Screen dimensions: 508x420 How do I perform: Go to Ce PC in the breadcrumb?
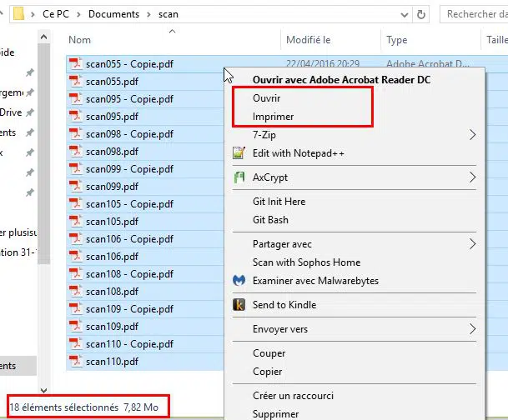[56, 14]
